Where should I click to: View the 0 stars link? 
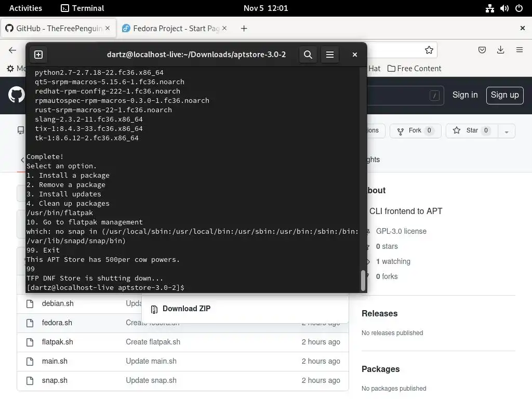(387, 246)
